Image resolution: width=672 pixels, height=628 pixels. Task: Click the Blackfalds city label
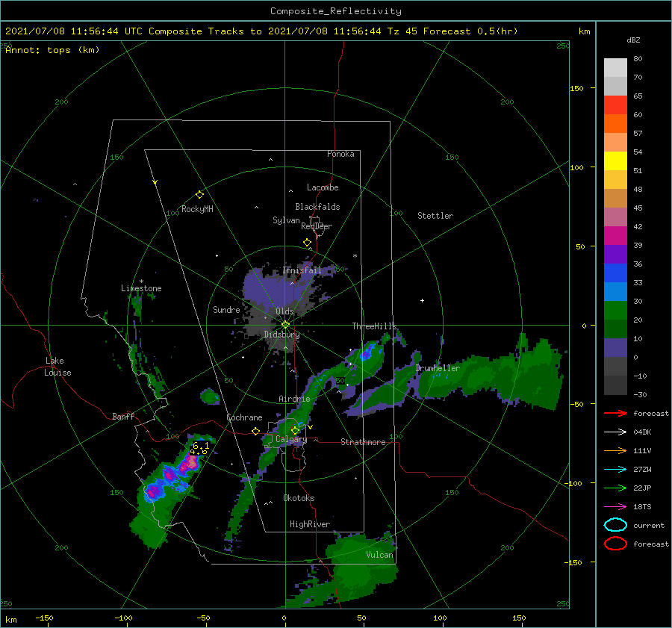[x=317, y=207]
